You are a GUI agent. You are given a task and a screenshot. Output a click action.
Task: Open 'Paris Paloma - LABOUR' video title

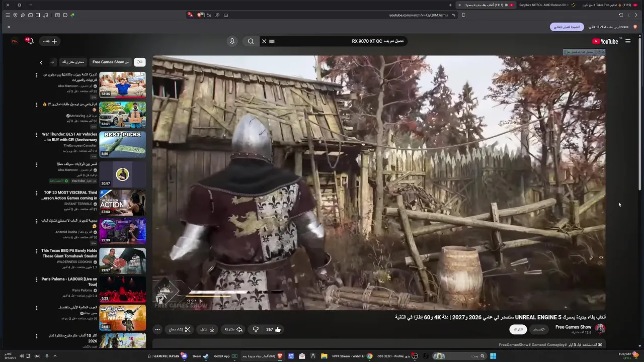click(69, 282)
